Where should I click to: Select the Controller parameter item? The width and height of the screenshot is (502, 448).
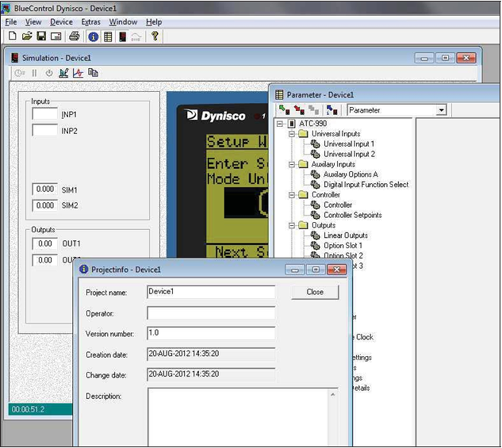pos(338,205)
